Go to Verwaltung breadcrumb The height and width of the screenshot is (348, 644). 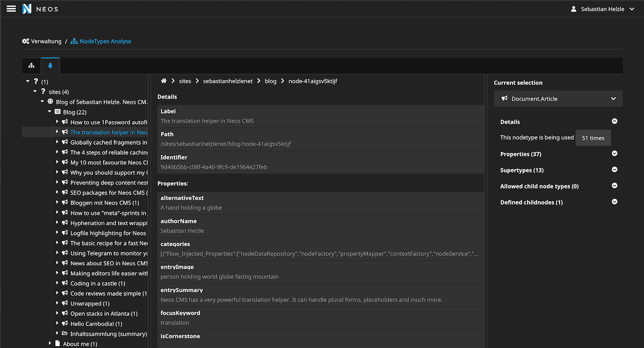click(42, 41)
